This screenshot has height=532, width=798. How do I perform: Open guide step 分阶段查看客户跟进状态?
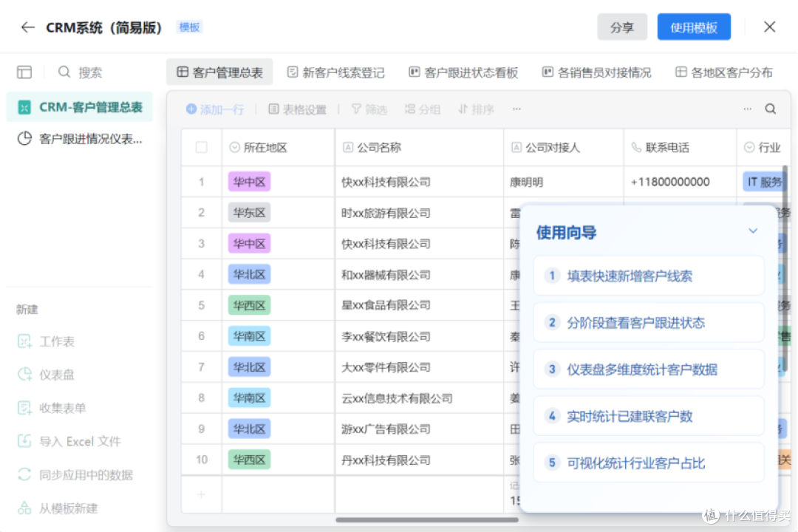click(649, 323)
